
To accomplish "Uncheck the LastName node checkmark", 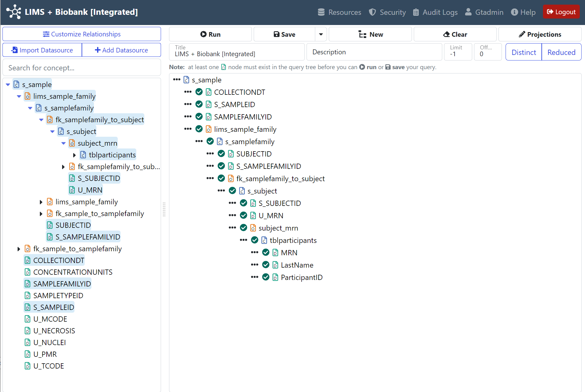I will point(266,265).
